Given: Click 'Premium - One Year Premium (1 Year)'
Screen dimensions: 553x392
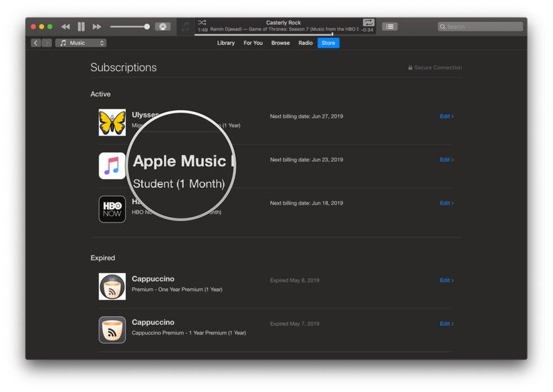Looking at the screenshot, I should 177,290.
